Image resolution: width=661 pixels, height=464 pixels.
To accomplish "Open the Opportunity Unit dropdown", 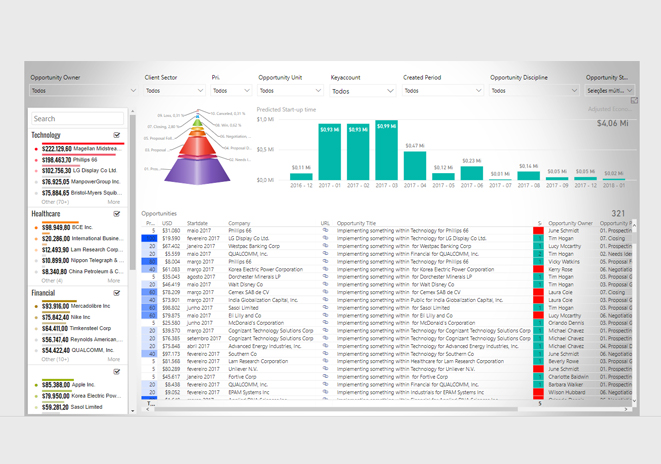I will [x=290, y=90].
